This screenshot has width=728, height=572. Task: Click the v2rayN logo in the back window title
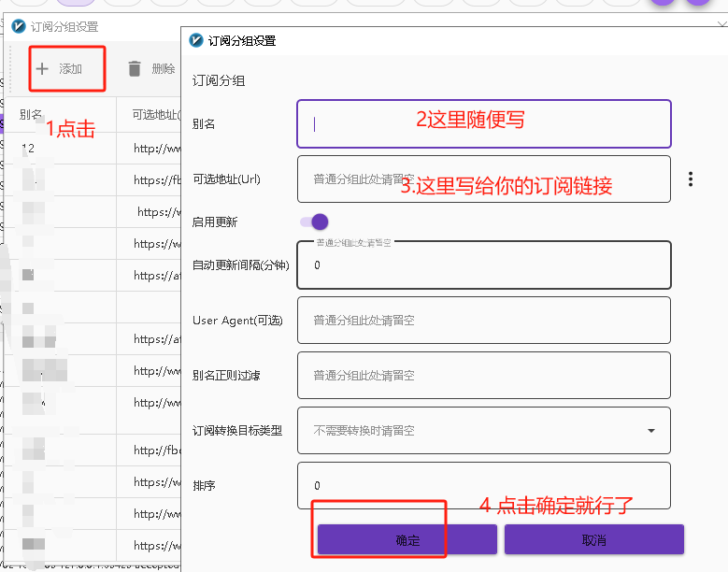point(19,26)
